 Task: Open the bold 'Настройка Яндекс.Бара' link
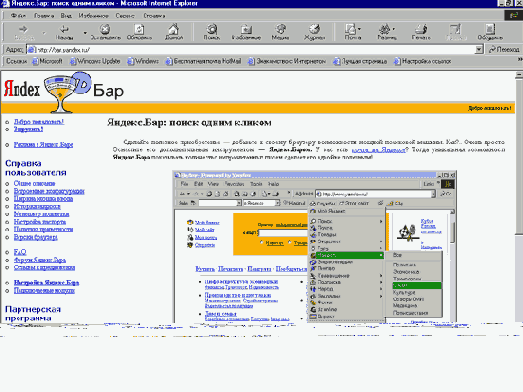46,283
